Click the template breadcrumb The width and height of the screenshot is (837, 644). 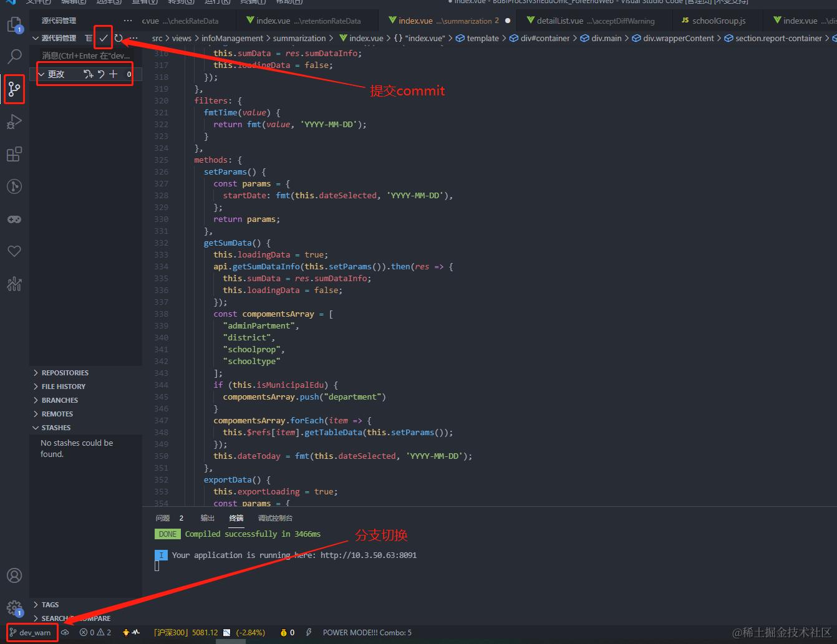point(478,38)
